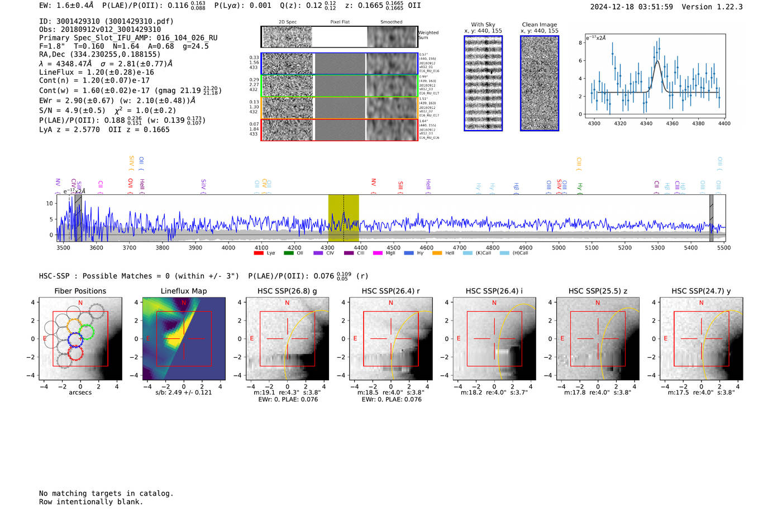
Task: Click 'No matching targets in catalog.' text
Action: [x=106, y=493]
